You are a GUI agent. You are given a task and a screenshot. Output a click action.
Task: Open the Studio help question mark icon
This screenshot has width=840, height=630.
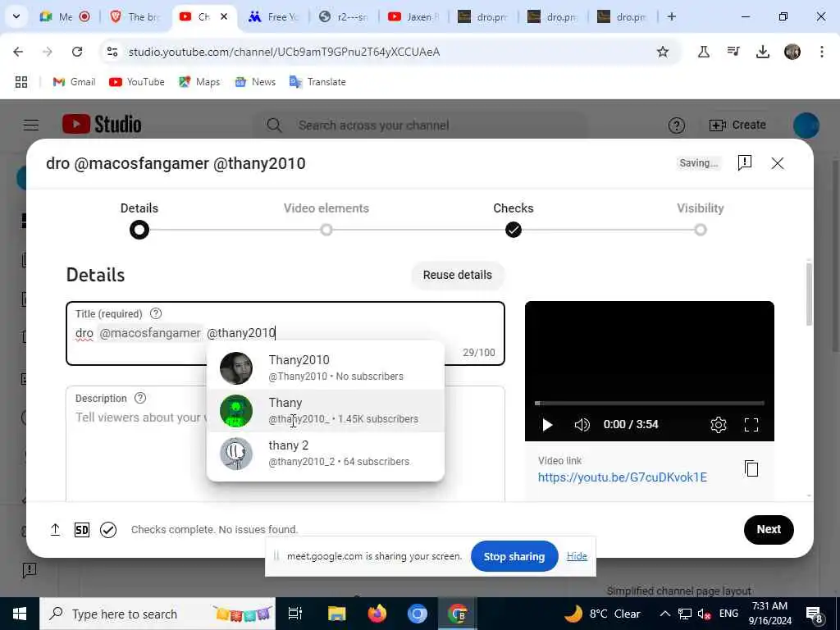677,126
